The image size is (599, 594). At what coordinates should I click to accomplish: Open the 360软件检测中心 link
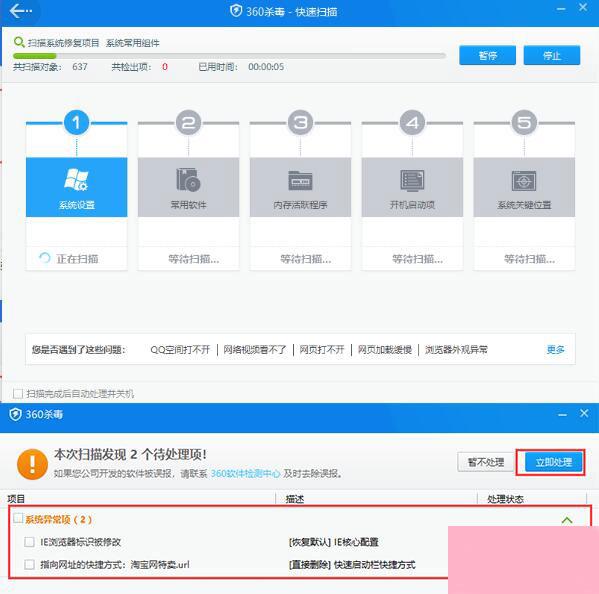[245, 474]
